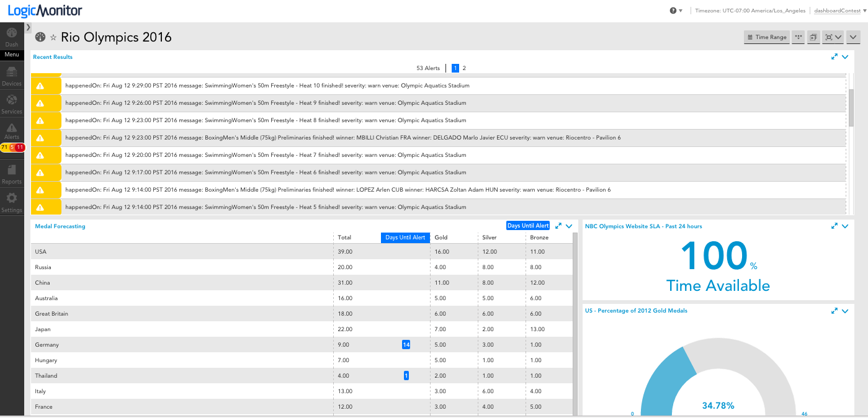Select the USA row in Medal Forecasting
Screen dimensions: 868x418
[x=302, y=252]
